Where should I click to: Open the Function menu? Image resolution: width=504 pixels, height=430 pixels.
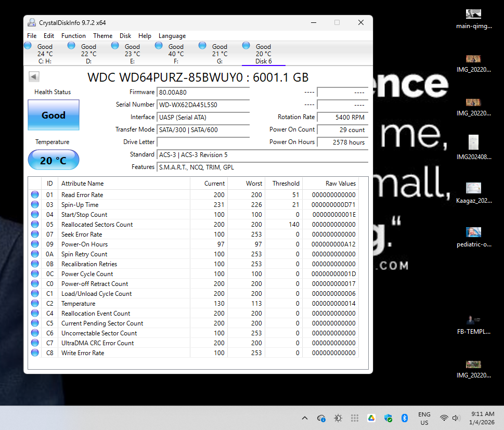click(x=73, y=36)
